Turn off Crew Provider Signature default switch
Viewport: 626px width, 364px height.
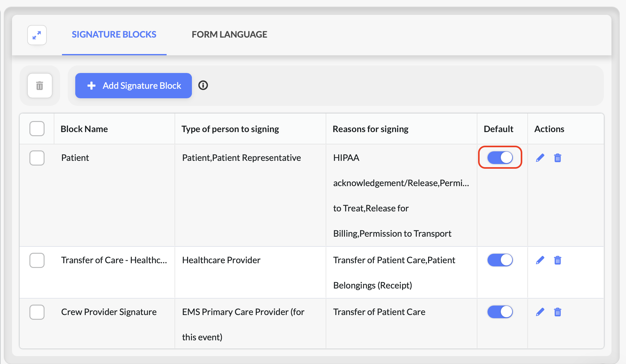click(x=500, y=312)
